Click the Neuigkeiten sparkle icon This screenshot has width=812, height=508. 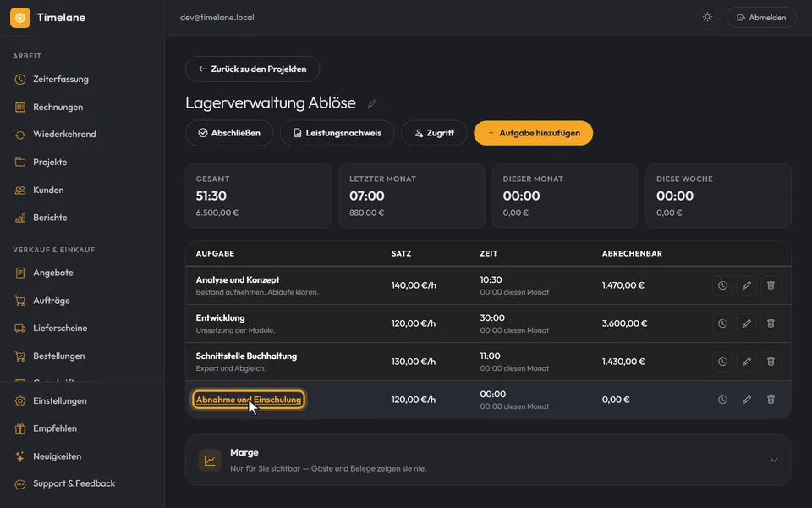click(20, 456)
